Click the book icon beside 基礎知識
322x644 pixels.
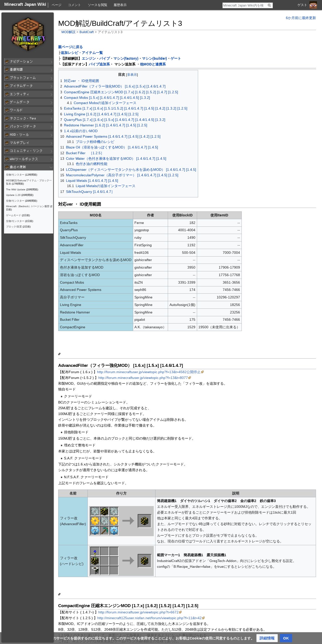[7, 69]
